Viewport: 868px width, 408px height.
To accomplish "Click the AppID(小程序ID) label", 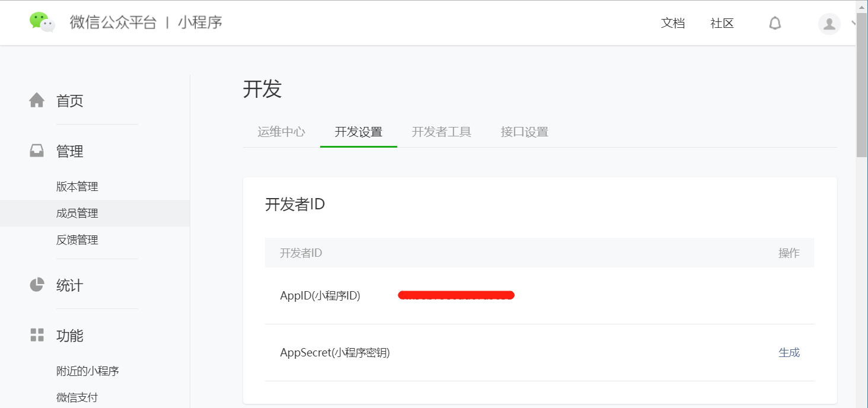I will click(320, 295).
